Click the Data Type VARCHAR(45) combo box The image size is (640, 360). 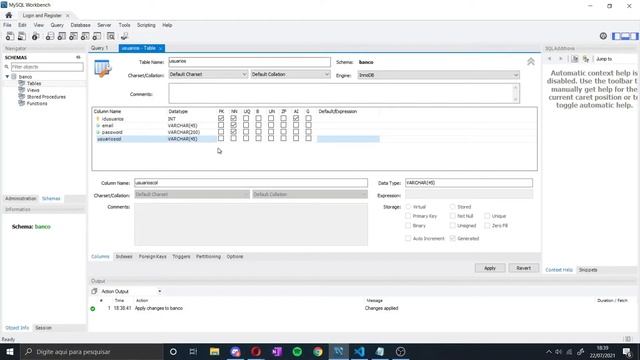469,183
